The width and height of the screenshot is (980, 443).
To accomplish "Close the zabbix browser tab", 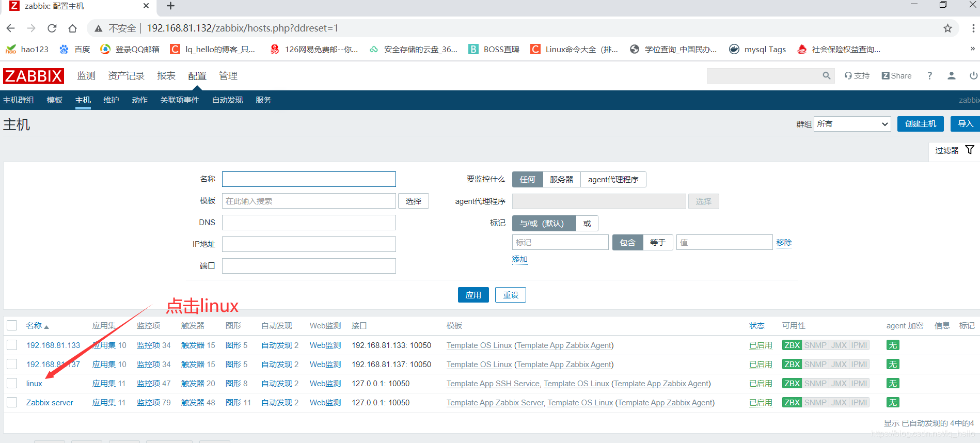I will click(146, 6).
